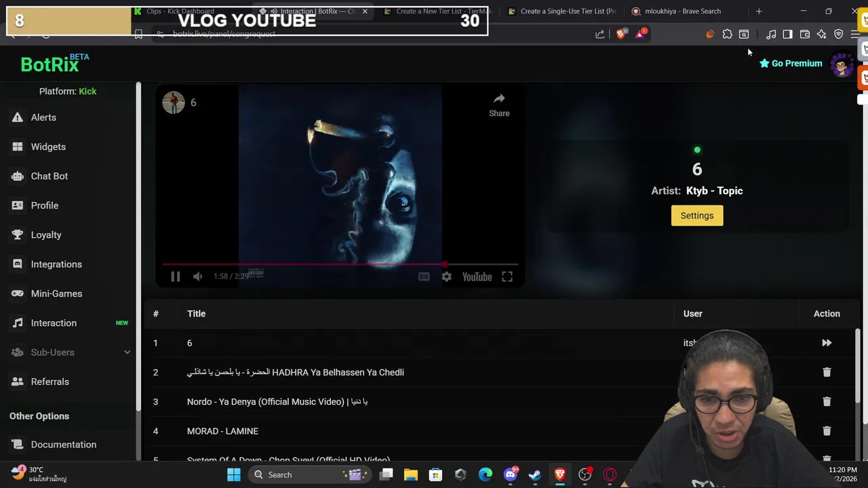Delete Nordo - Ya Denya song
The height and width of the screenshot is (488, 868).
[x=827, y=401]
